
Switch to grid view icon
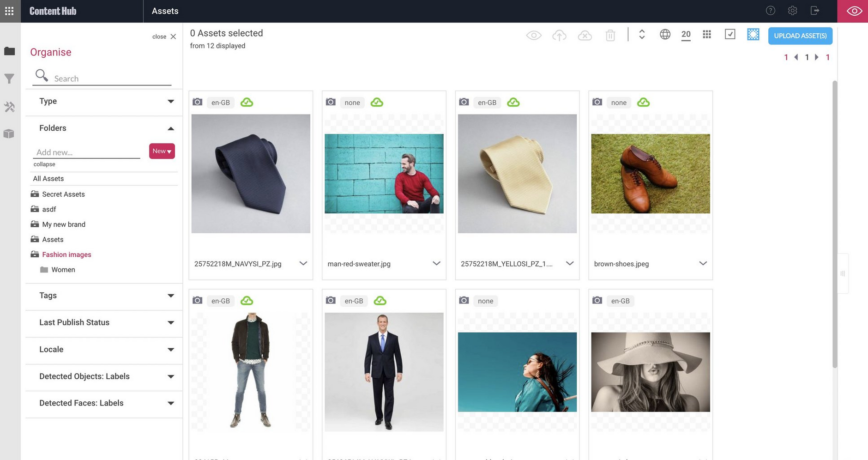pos(707,34)
